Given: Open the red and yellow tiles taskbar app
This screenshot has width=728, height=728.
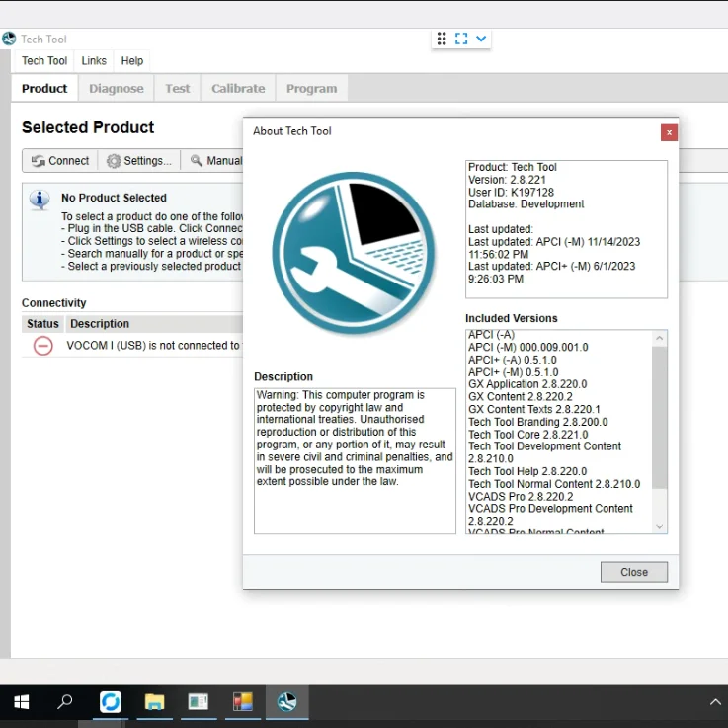Looking at the screenshot, I should [x=242, y=702].
